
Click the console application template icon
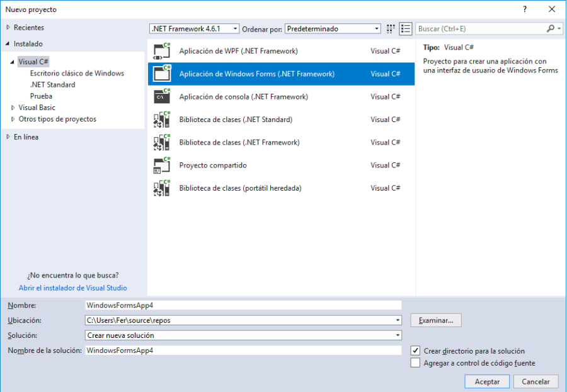coord(162,97)
